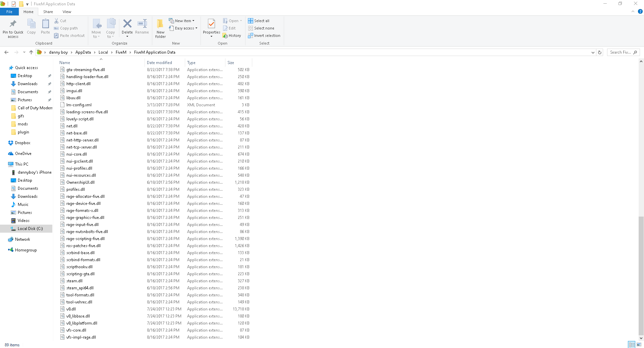Image resolution: width=644 pixels, height=348 pixels.
Task: Click the Copy ribbon icon
Action: tap(31, 26)
